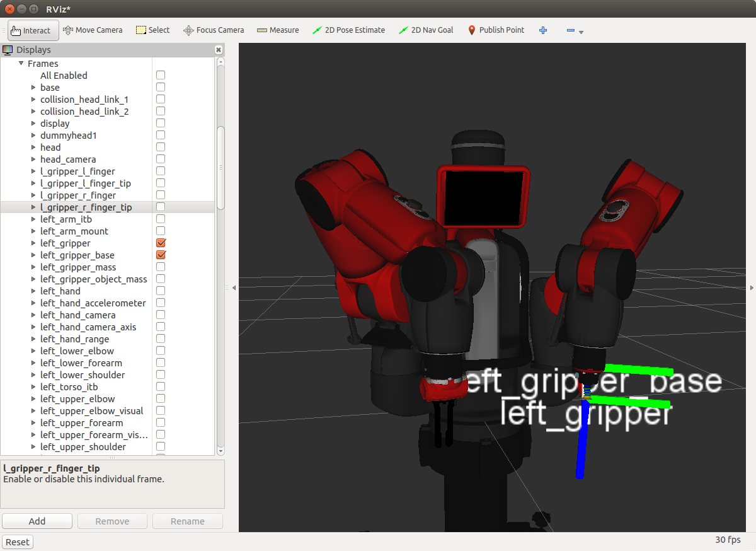
Task: Collapse the Frames tree node
Action: click(x=21, y=63)
